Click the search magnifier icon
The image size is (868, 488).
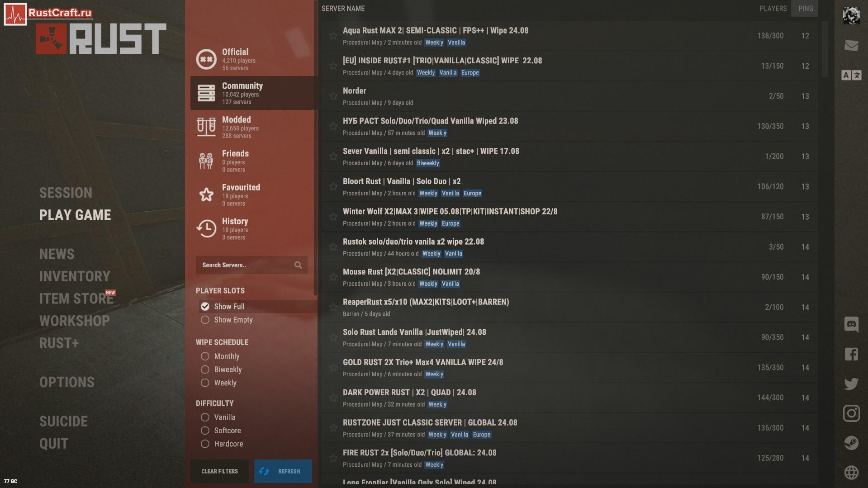click(298, 265)
